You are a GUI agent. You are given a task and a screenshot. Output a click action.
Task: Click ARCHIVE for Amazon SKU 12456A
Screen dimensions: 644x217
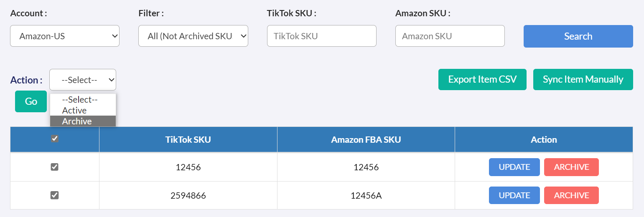tap(571, 195)
